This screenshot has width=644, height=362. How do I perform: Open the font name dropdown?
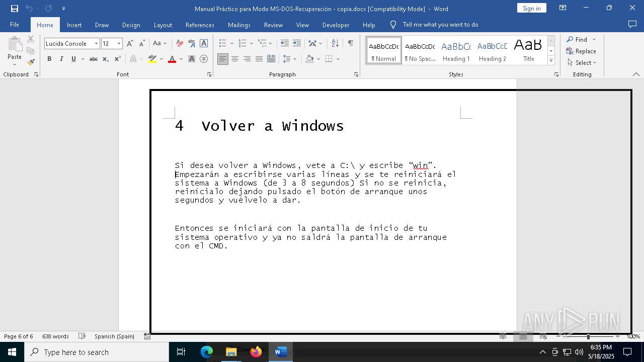pos(96,44)
